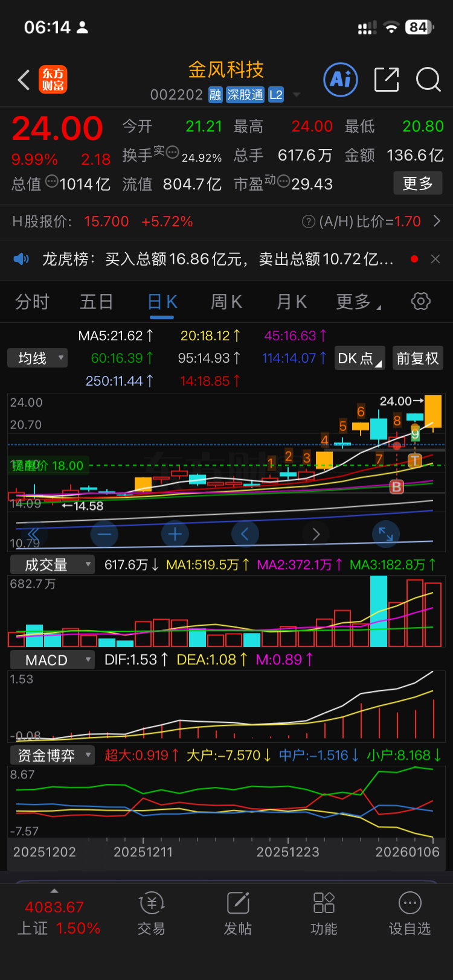Open 更多 chart period dropdown
Screen dimensions: 453x980
358,301
